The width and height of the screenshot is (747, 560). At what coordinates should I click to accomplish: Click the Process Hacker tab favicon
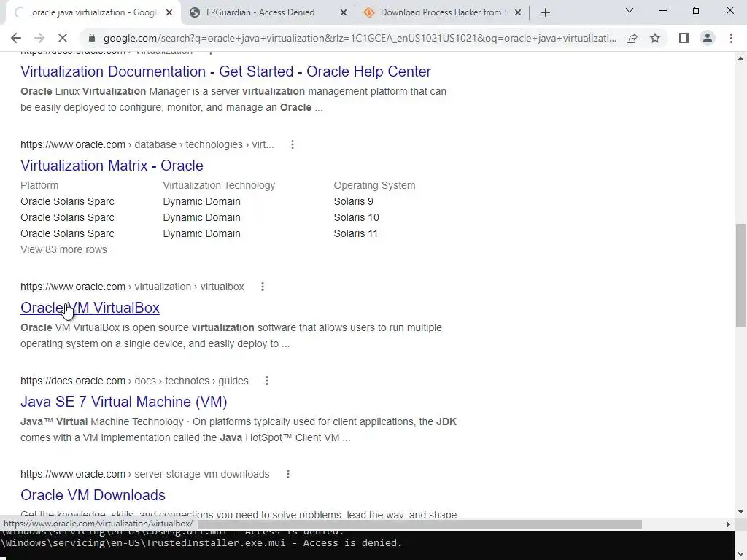point(368,13)
